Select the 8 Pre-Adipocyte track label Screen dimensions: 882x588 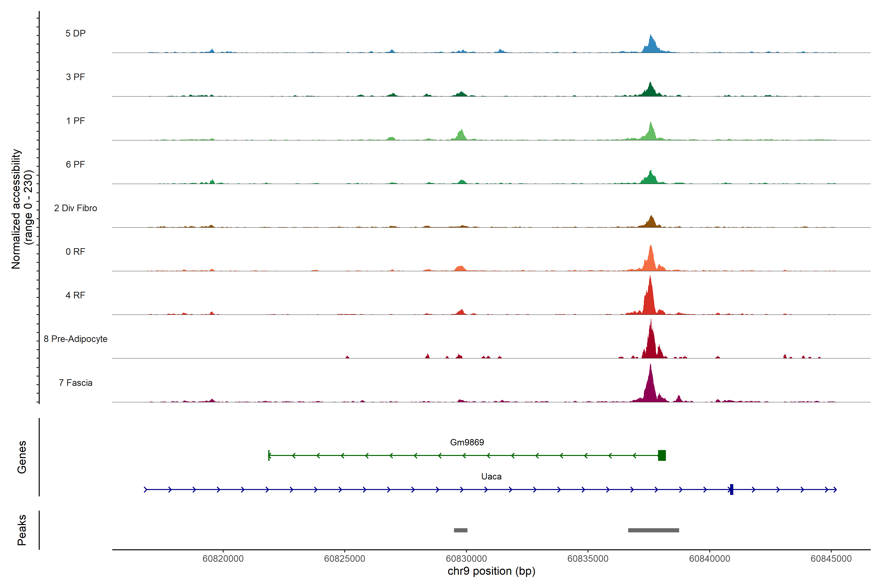(75, 339)
